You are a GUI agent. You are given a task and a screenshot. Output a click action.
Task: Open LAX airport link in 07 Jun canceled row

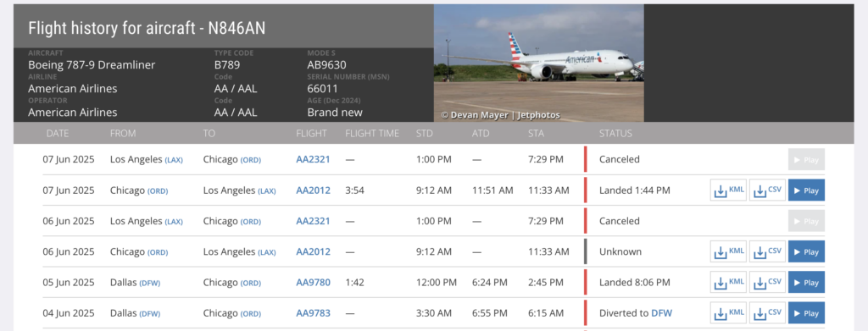tap(174, 160)
